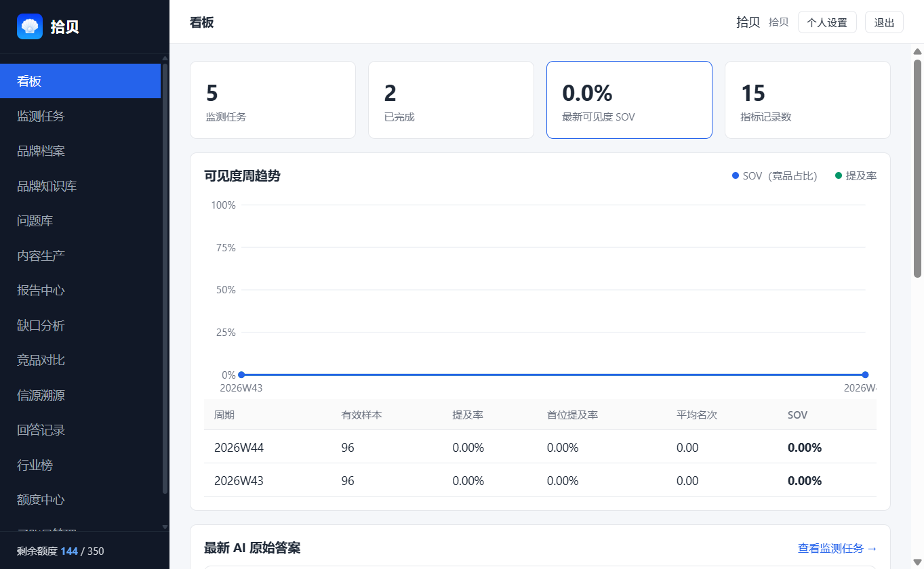
Task: Open 品牌档案 from the sidebar
Action: [80, 151]
